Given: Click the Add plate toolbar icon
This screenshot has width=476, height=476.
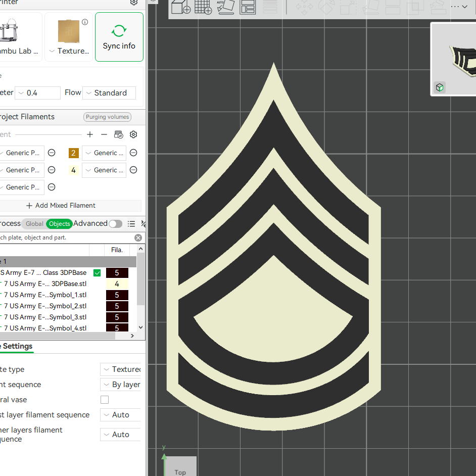Looking at the screenshot, I should [x=203, y=7].
